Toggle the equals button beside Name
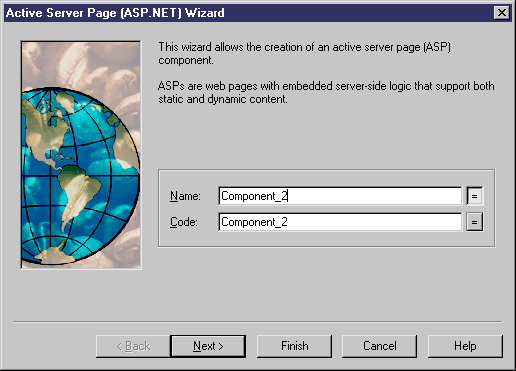 click(474, 196)
